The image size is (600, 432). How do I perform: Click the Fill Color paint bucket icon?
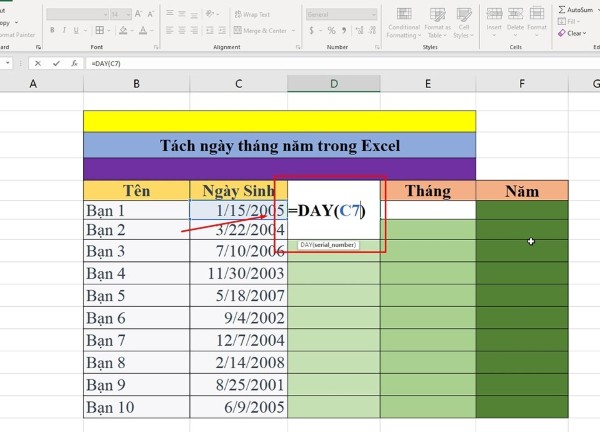pyautogui.click(x=123, y=30)
